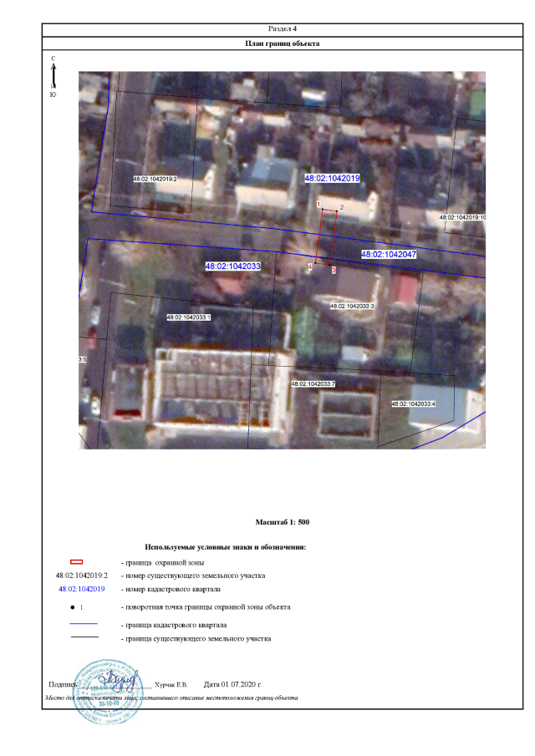Select the italic footnote "Место для оттиска печати лица"

pos(92,698)
